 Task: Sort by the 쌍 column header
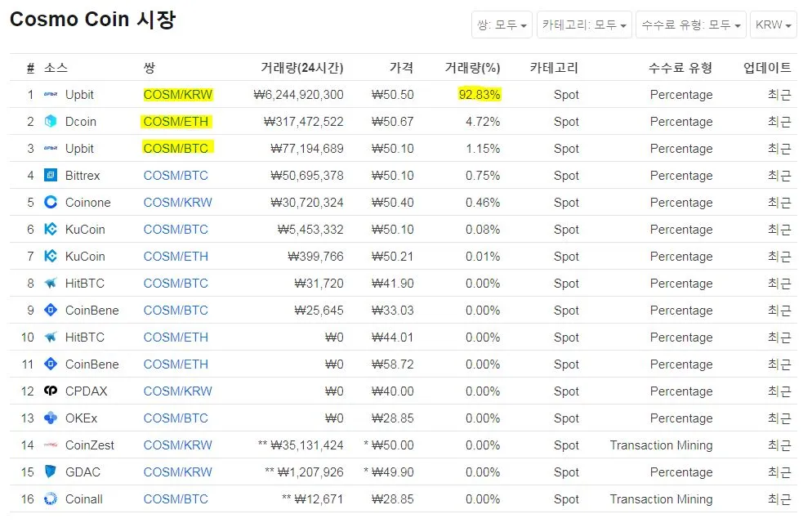149,68
